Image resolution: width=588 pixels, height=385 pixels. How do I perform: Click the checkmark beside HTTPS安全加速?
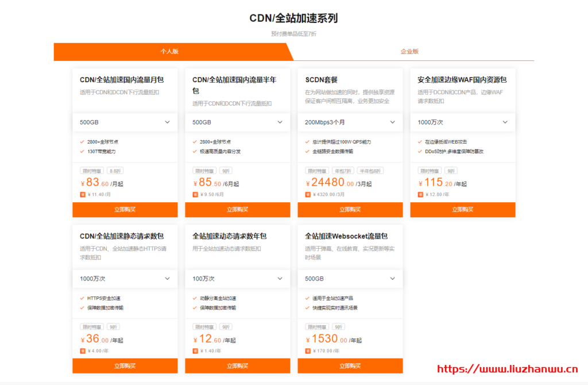point(81,298)
